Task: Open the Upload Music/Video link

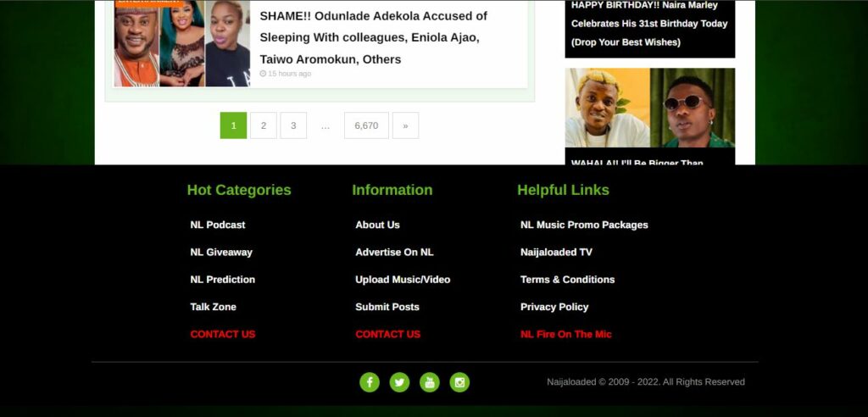Action: click(x=403, y=280)
